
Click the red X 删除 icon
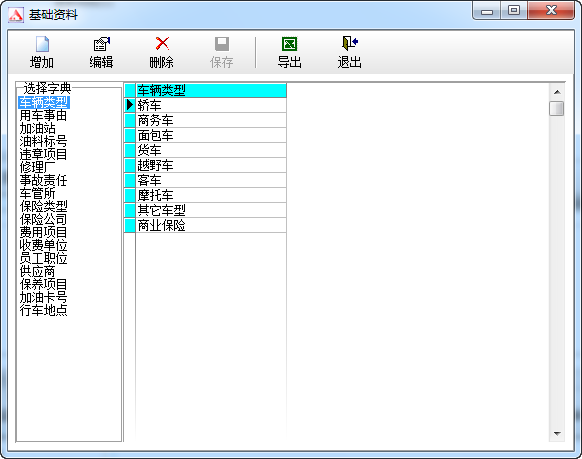coord(162,44)
